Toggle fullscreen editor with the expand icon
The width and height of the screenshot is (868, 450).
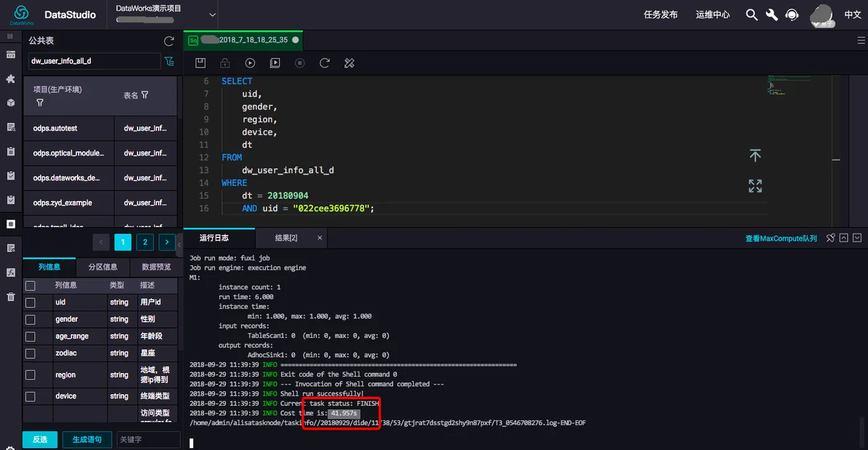coord(755,186)
